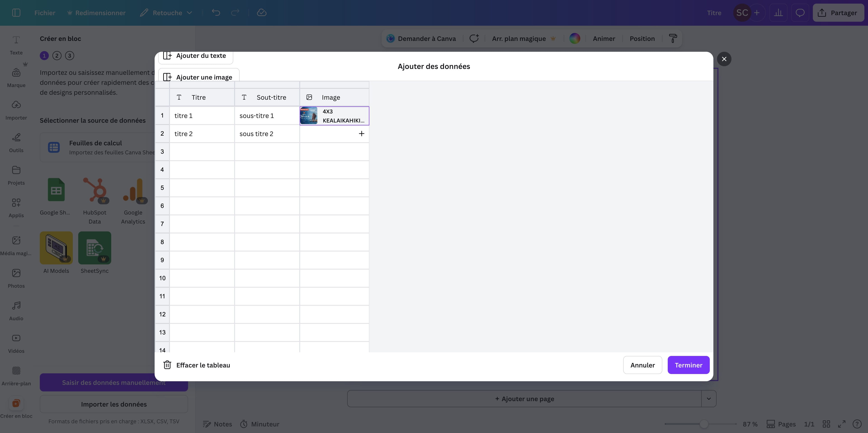Image resolution: width=868 pixels, height=433 pixels.
Task: Open the Média magique panel
Action: pyautogui.click(x=16, y=246)
